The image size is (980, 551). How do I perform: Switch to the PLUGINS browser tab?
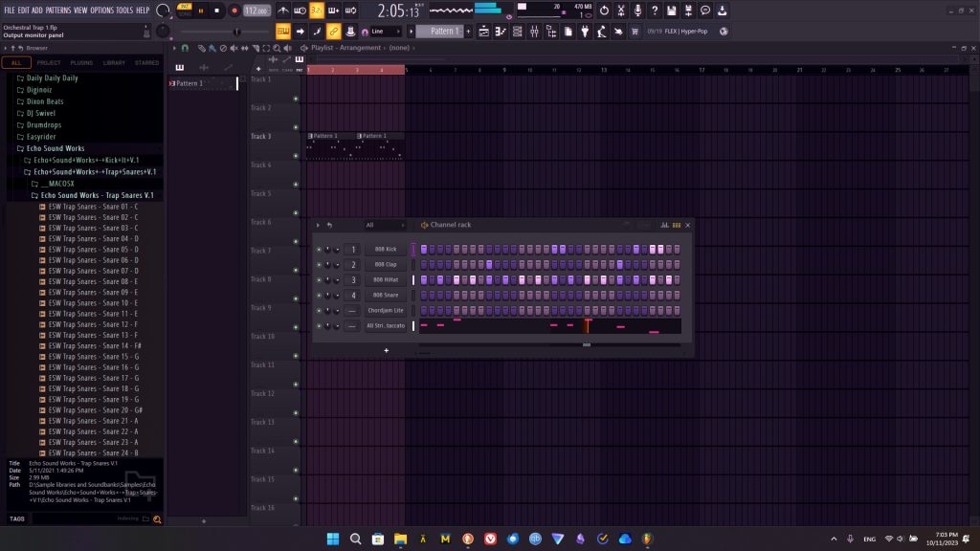(81, 63)
